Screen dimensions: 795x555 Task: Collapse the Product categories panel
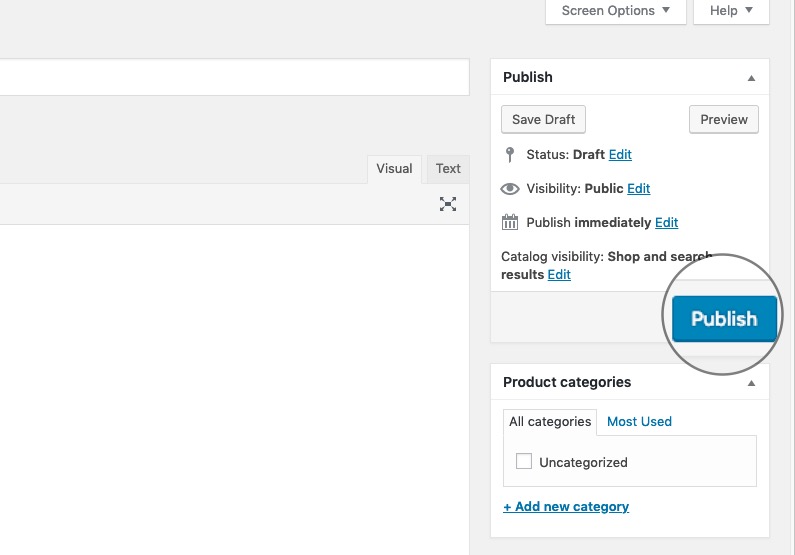(751, 383)
